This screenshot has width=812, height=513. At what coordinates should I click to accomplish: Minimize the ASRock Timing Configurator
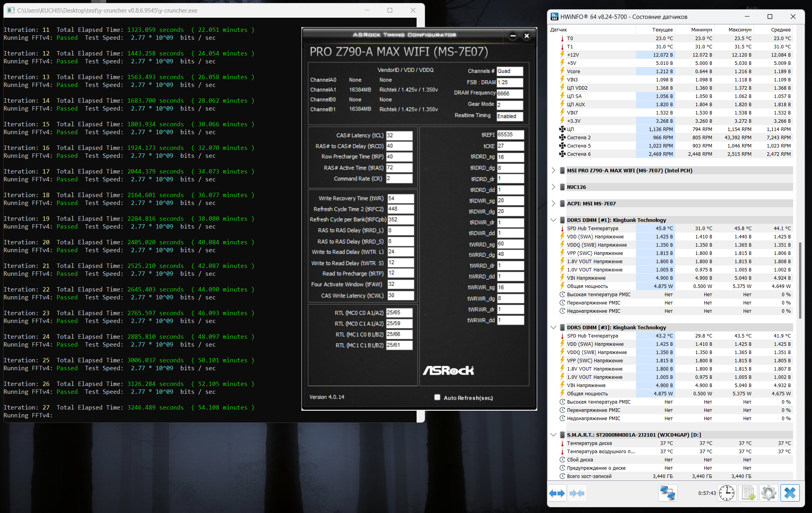513,36
